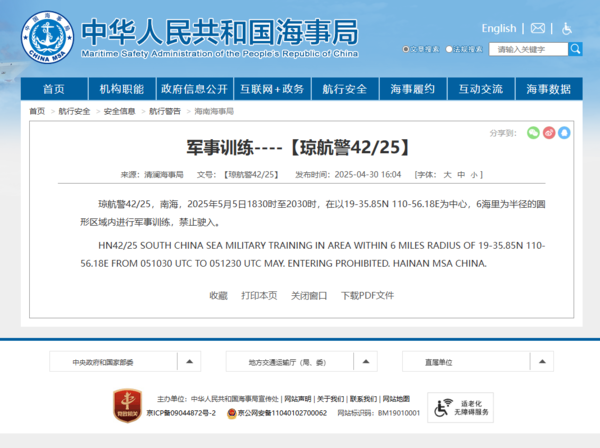Open the wheelchair accessibility icon in header
Image resolution: width=600 pixels, height=448 pixels.
[x=567, y=28]
